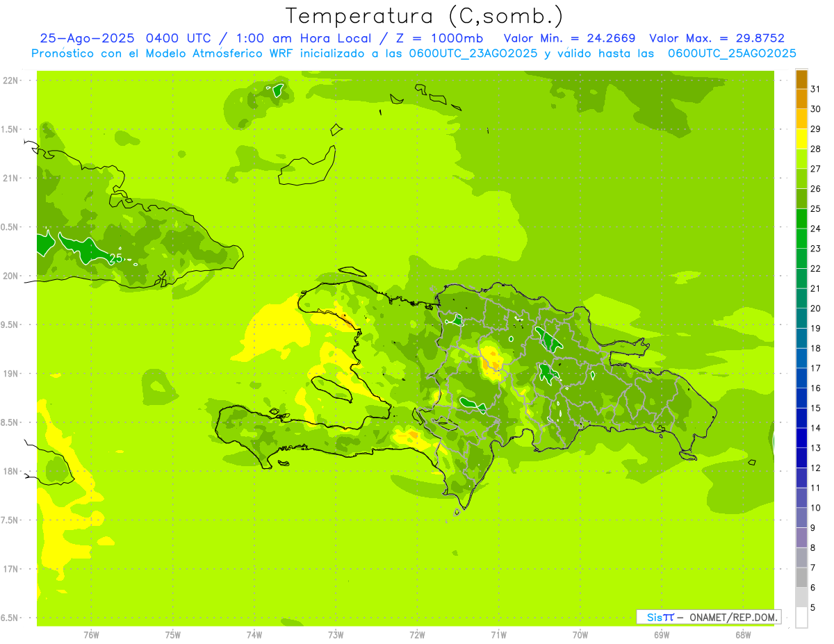
Task: Click the "29" color bar label
Action: click(816, 129)
